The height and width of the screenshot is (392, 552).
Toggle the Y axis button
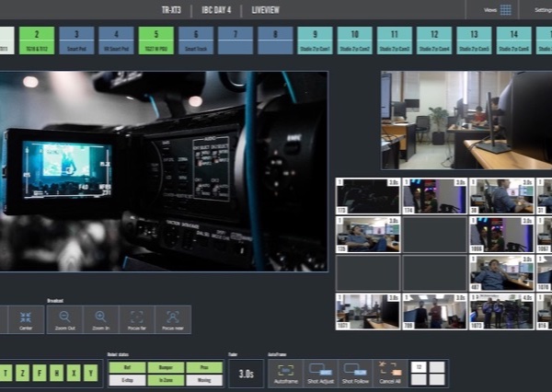point(91,373)
